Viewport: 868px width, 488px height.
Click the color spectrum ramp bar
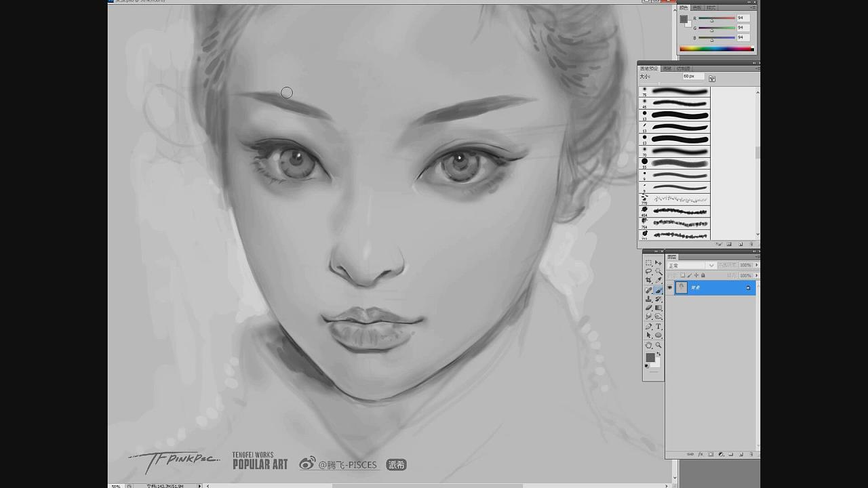click(717, 48)
